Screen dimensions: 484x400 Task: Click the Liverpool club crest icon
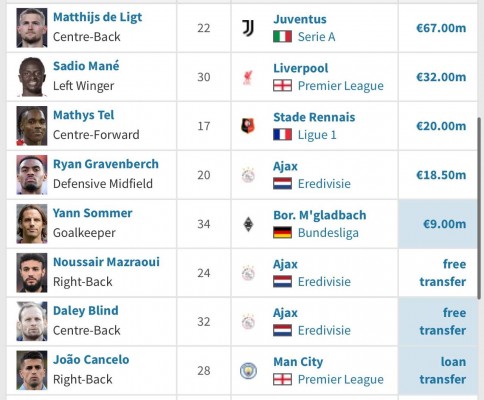point(248,77)
